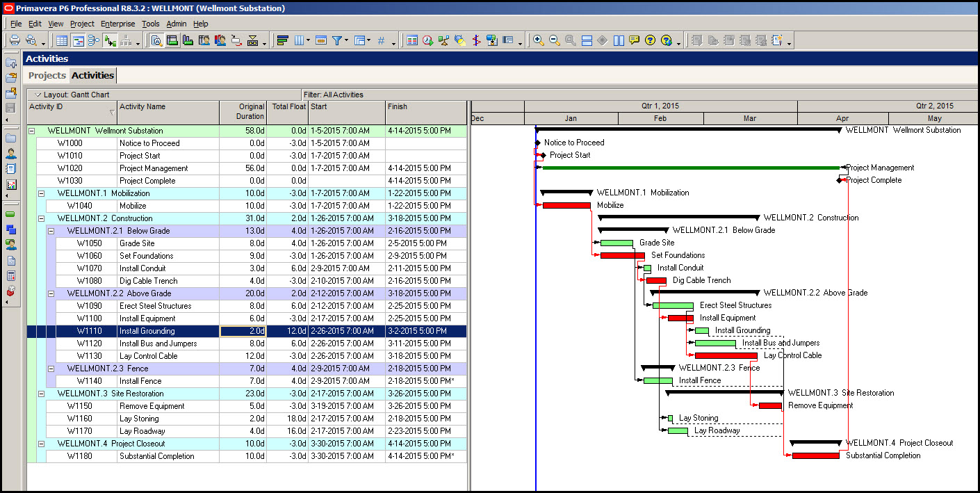Screen dimensions: 980x493
Task: Collapse the WELLMONT.2.1 Below Grade group
Action: (51, 231)
